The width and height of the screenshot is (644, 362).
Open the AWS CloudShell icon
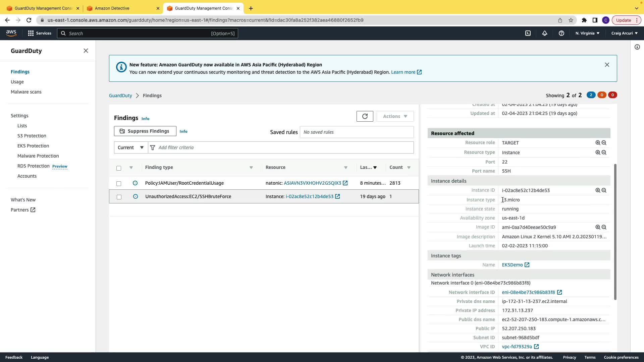click(528, 33)
